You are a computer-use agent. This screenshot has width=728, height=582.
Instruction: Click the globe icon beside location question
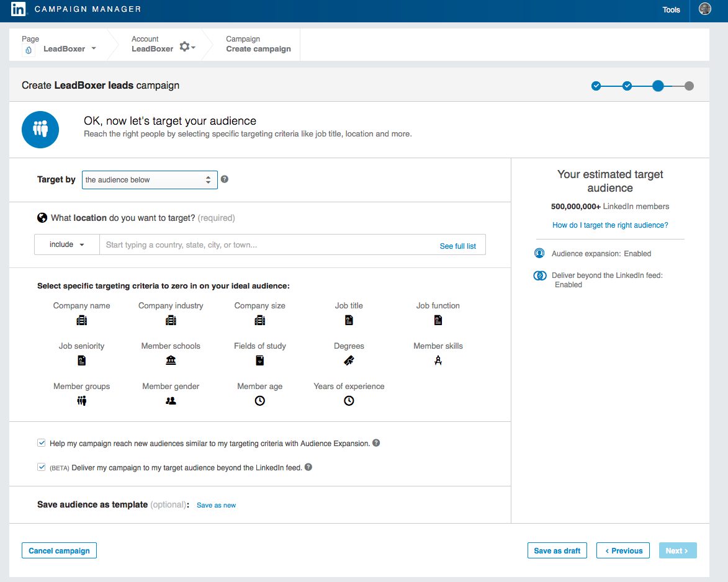click(42, 218)
